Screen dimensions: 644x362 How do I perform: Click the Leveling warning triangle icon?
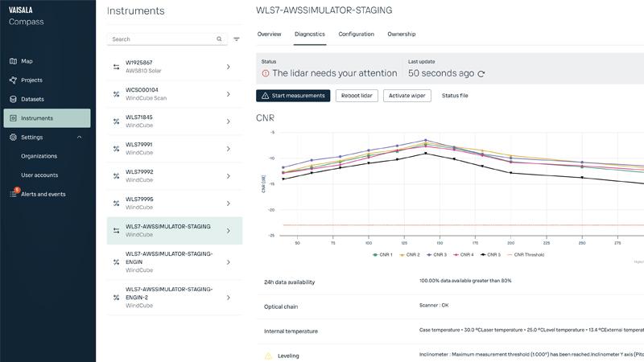click(268, 355)
